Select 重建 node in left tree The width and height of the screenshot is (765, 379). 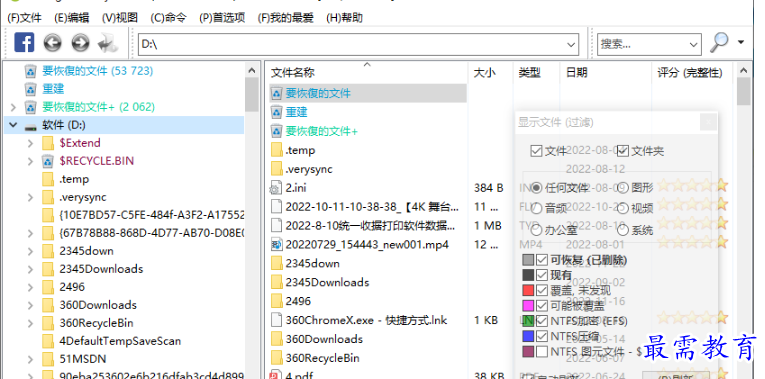tap(53, 89)
